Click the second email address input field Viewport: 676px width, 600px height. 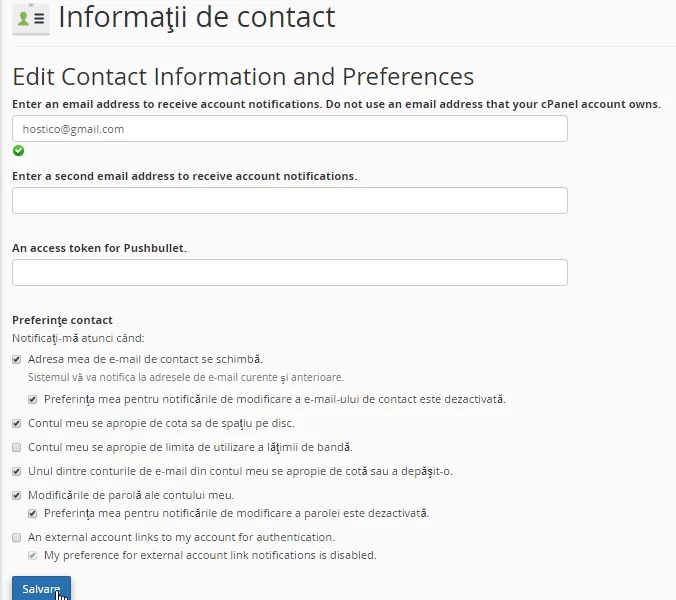(x=290, y=201)
